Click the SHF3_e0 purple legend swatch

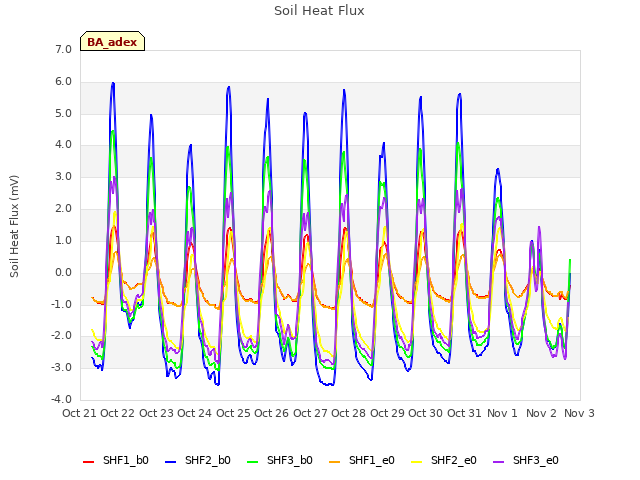tap(498, 462)
